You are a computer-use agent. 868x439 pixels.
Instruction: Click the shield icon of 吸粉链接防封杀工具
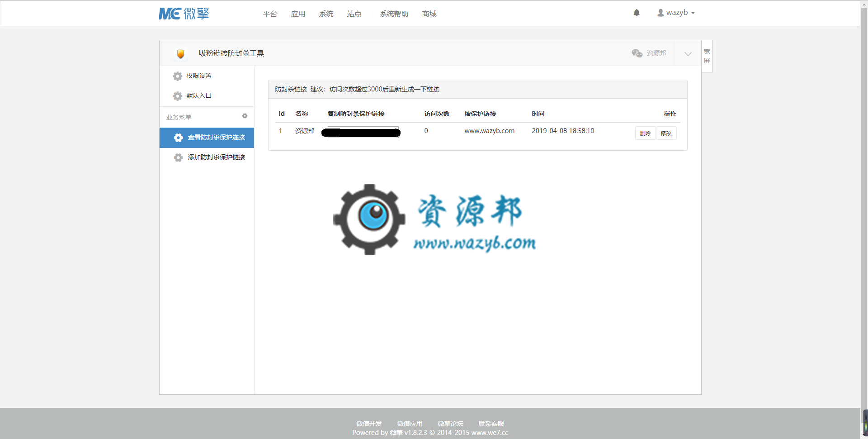180,54
